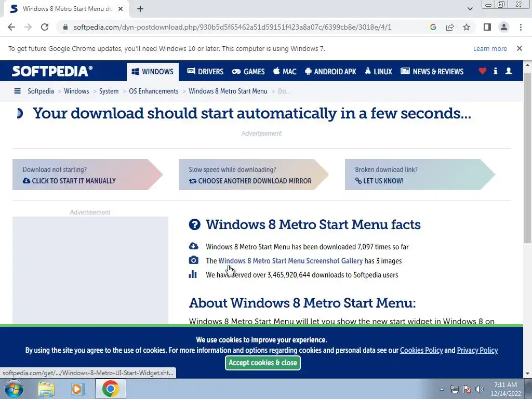Expand the tab search chevron
532x399 pixels.
pyautogui.click(x=470, y=9)
